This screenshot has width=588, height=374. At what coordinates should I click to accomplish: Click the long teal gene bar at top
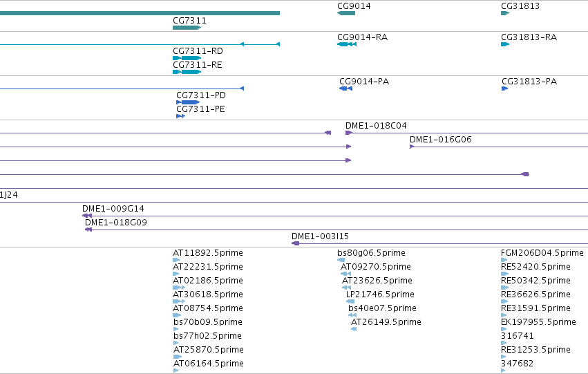pyautogui.click(x=140, y=14)
